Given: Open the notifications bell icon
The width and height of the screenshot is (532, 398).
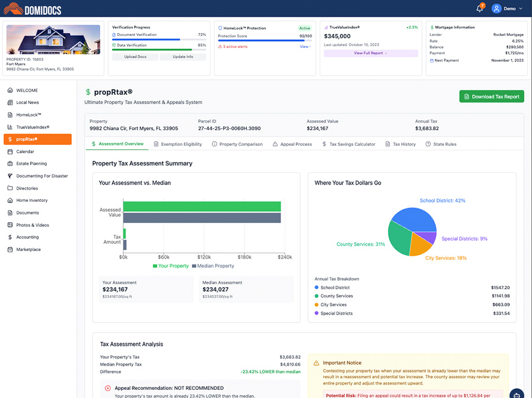Looking at the screenshot, I should pos(479,9).
